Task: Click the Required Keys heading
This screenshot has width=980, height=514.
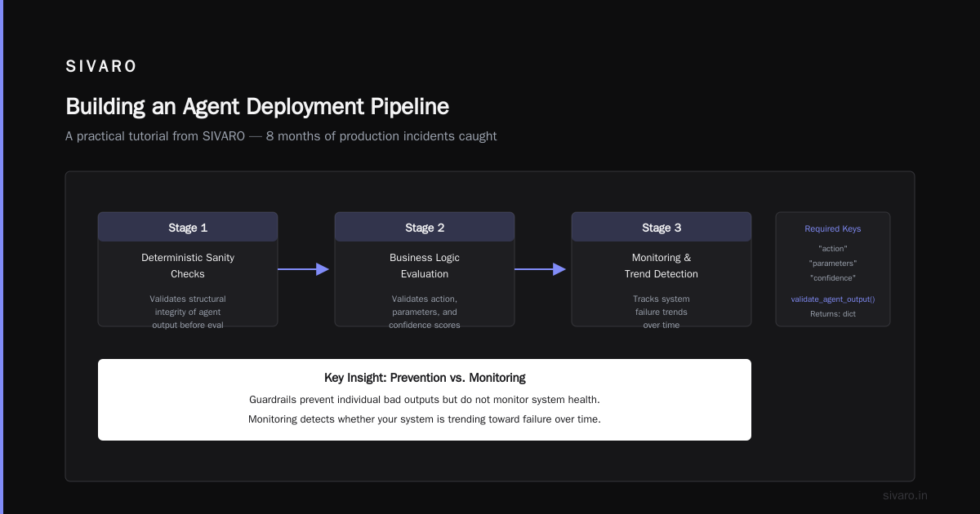Action: pos(833,229)
